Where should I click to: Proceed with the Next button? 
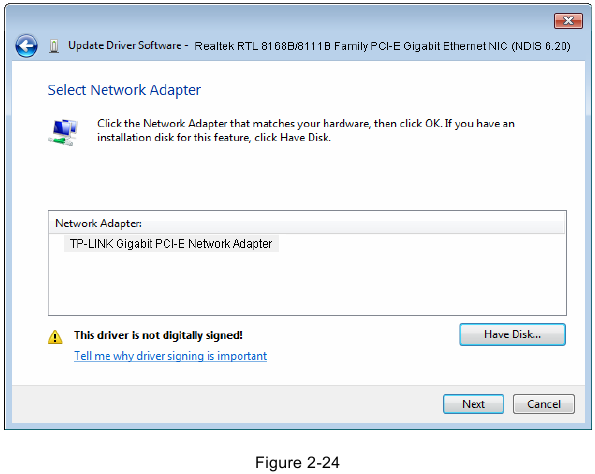pyautogui.click(x=473, y=404)
